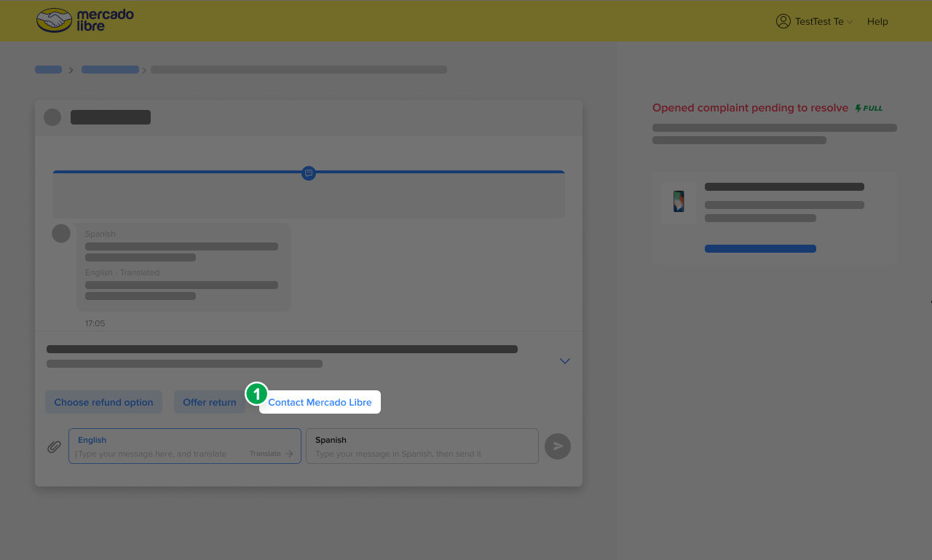Open the Help link in header
The height and width of the screenshot is (560, 932).
coord(877,21)
